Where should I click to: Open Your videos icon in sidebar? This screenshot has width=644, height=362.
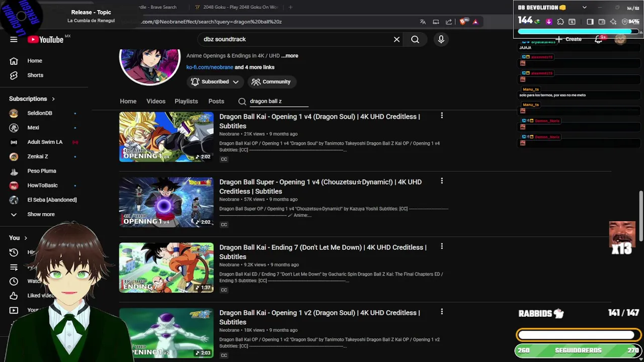tap(14, 310)
